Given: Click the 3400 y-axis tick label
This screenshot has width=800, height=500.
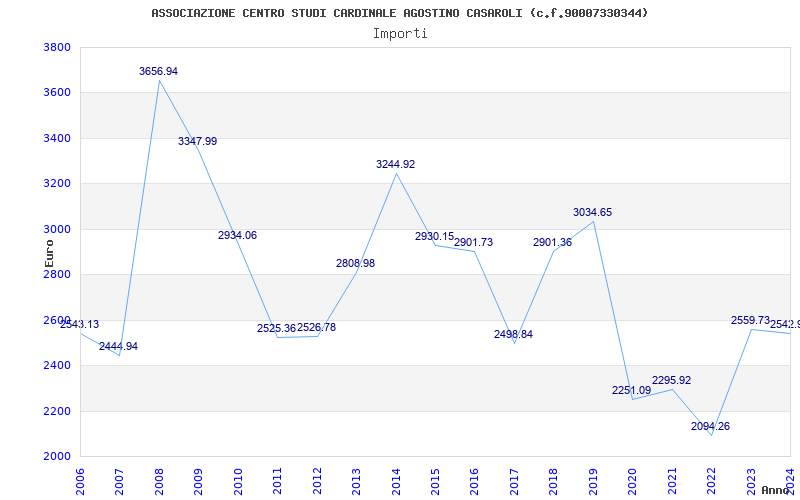Looking at the screenshot, I should 57,139.
